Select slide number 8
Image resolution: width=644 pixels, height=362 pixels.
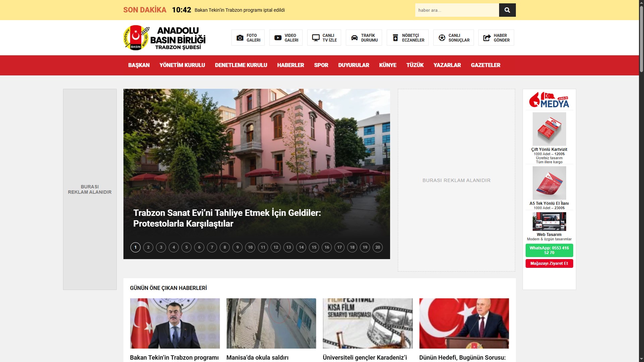tap(225, 247)
